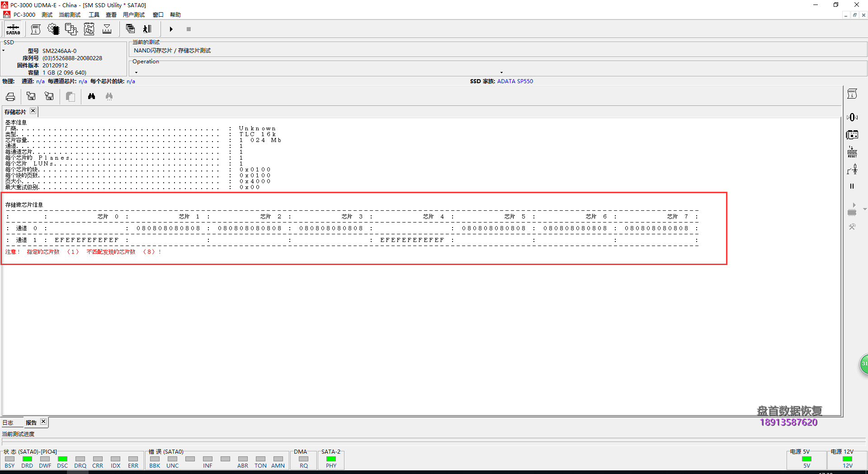Start the test with play button
This screenshot has height=474, width=868.
(x=171, y=29)
